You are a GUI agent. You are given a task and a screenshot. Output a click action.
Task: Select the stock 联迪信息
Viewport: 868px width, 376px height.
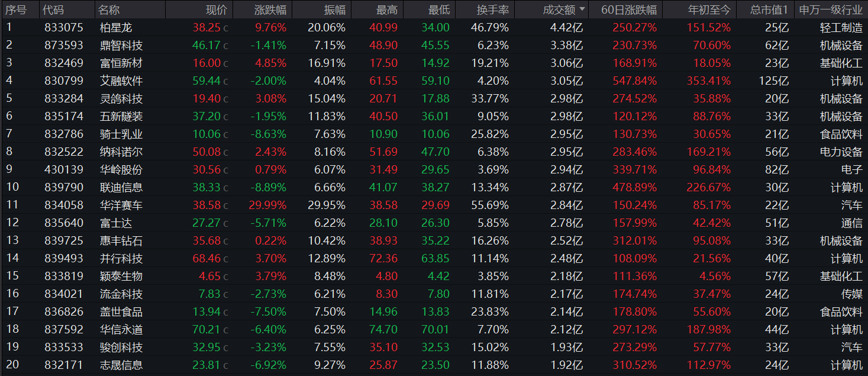coord(121,187)
